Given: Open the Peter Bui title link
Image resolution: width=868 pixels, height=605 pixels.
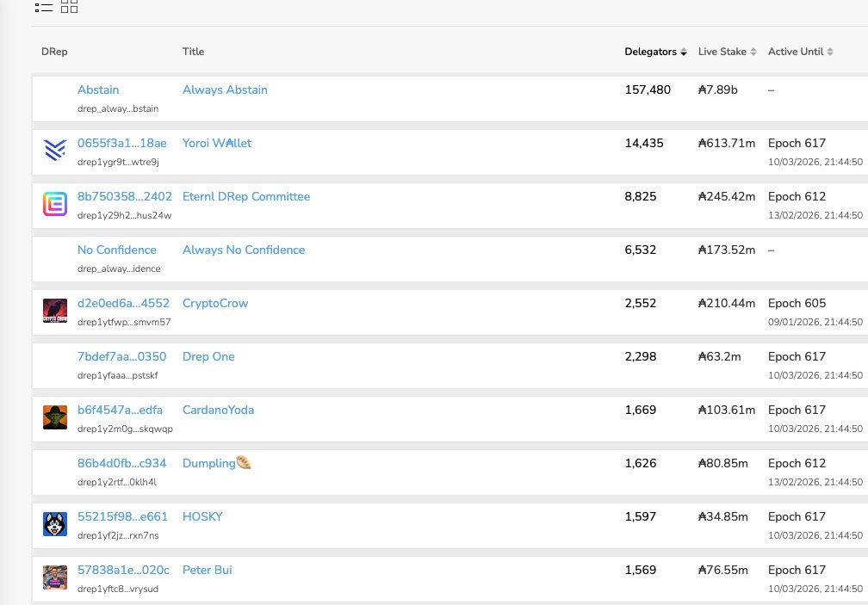Looking at the screenshot, I should coord(207,571).
